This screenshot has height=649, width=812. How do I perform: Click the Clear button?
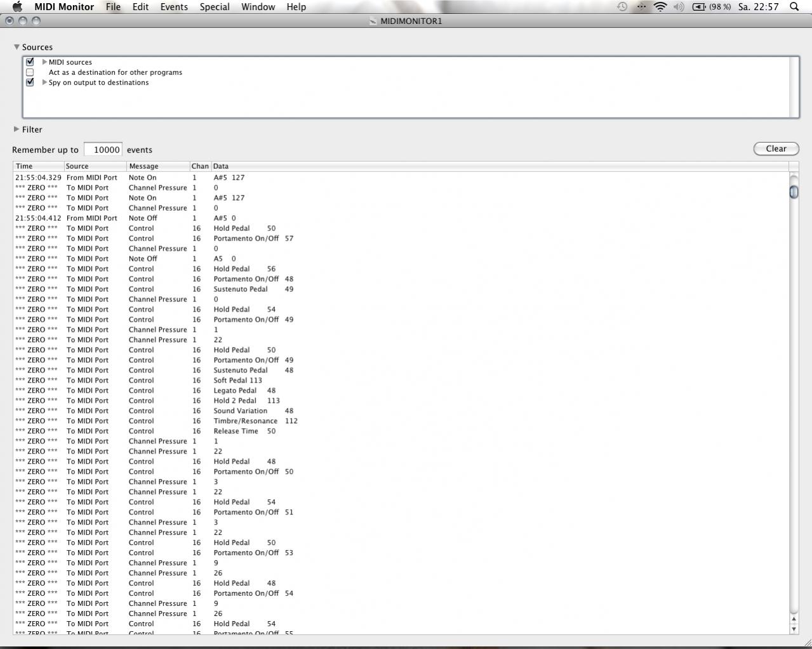coord(776,148)
